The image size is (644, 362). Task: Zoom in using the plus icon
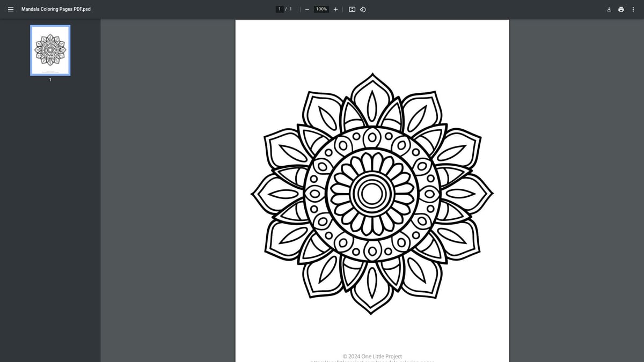pyautogui.click(x=335, y=9)
